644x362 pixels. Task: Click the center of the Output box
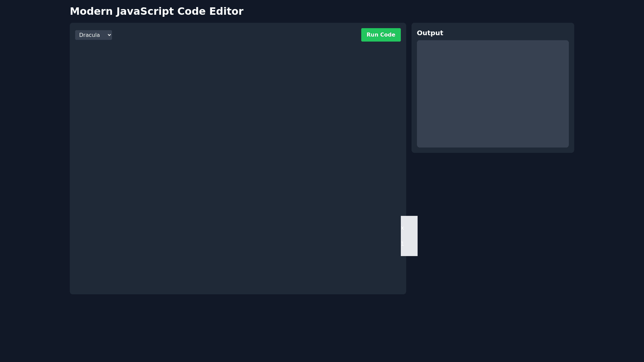pos(492,94)
